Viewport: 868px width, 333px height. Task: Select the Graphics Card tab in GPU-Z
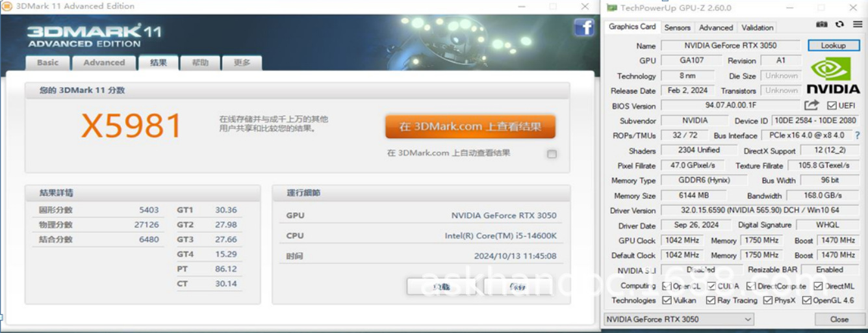[x=632, y=27]
